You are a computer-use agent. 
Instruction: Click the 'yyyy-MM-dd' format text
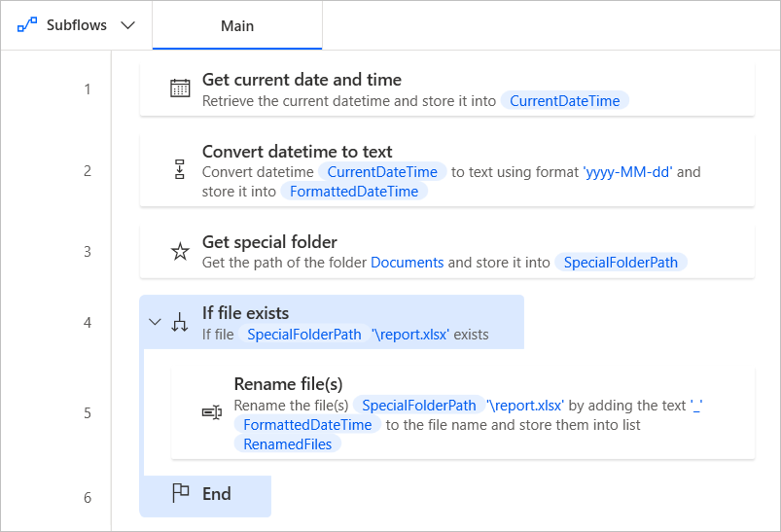(627, 172)
